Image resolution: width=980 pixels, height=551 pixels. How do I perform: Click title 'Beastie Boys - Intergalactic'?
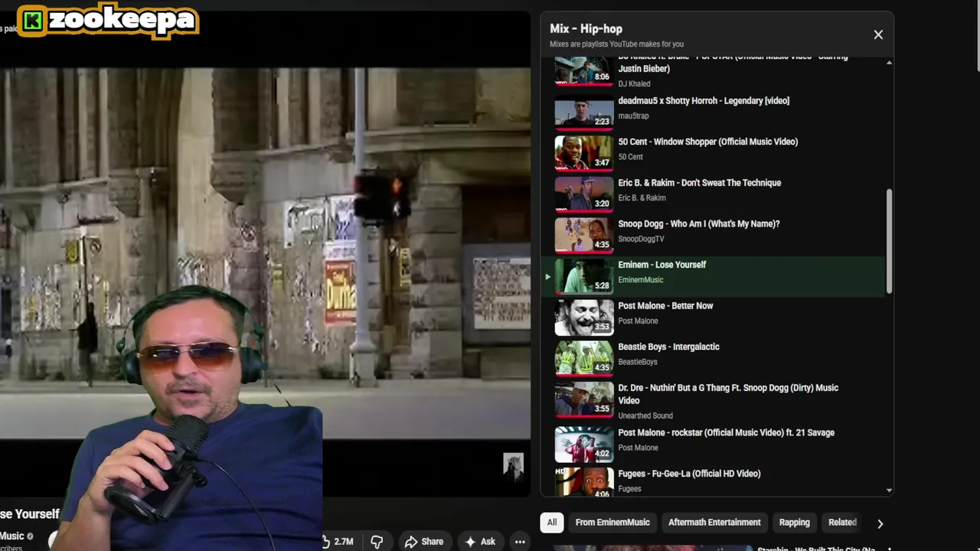[x=668, y=347]
